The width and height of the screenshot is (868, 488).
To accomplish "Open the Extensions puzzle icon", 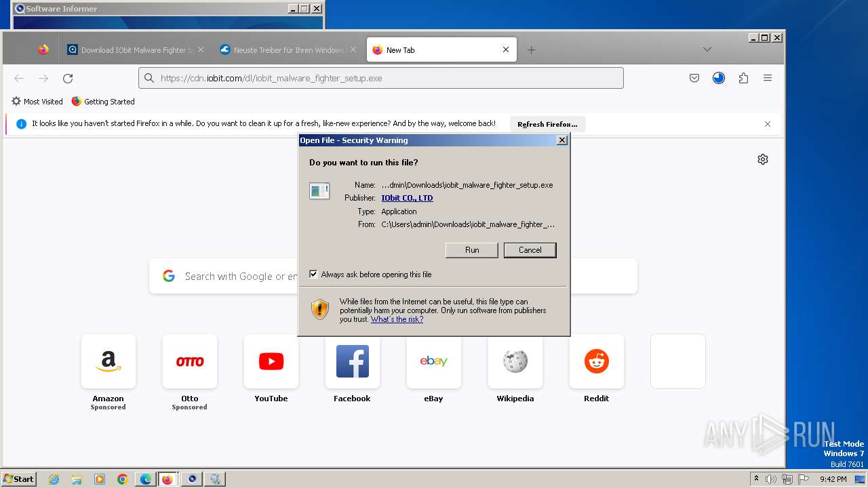I will (743, 78).
